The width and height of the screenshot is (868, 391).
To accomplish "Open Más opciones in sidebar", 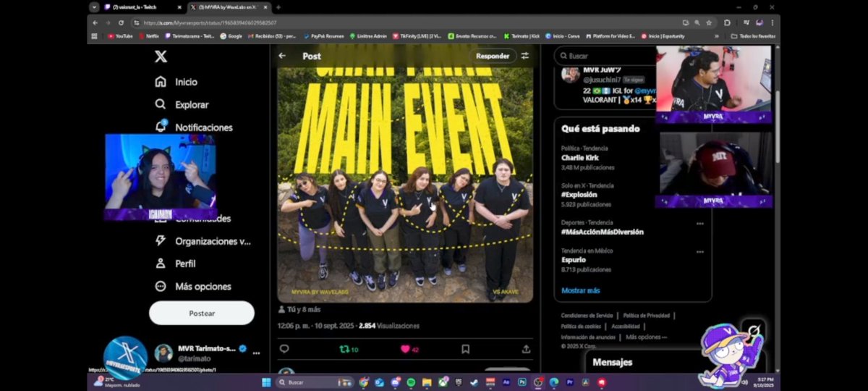I will [193, 286].
